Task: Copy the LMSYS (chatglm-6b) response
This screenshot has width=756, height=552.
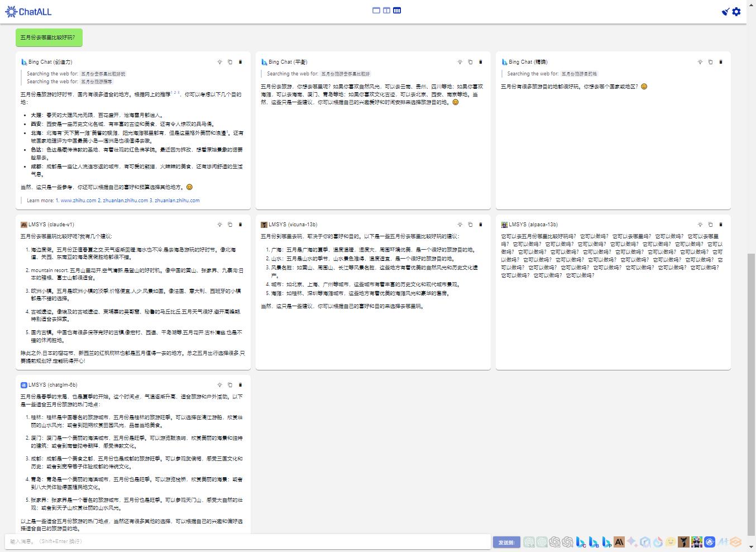Action: (229, 385)
